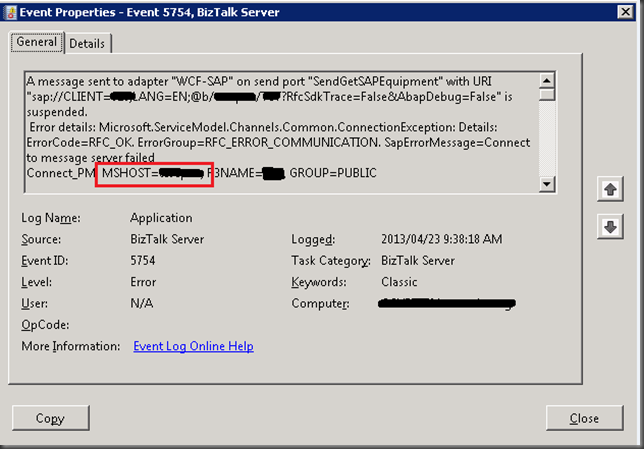The width and height of the screenshot is (644, 449).
Task: Click the event title bar icon
Action: 9,12
